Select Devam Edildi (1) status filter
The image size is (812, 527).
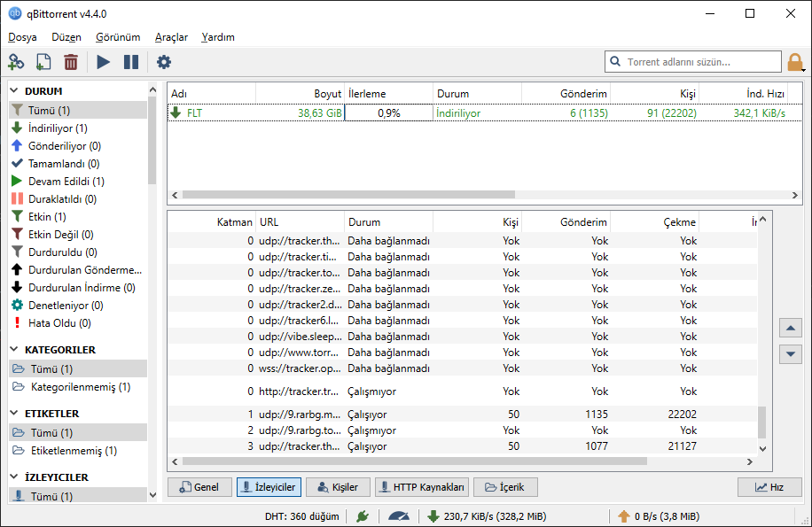tap(78, 181)
